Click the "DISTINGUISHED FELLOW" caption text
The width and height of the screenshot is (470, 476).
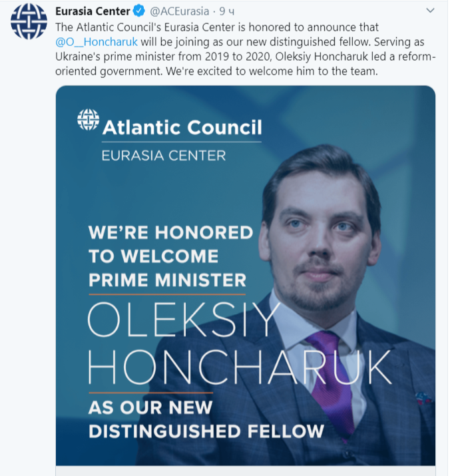point(206,430)
